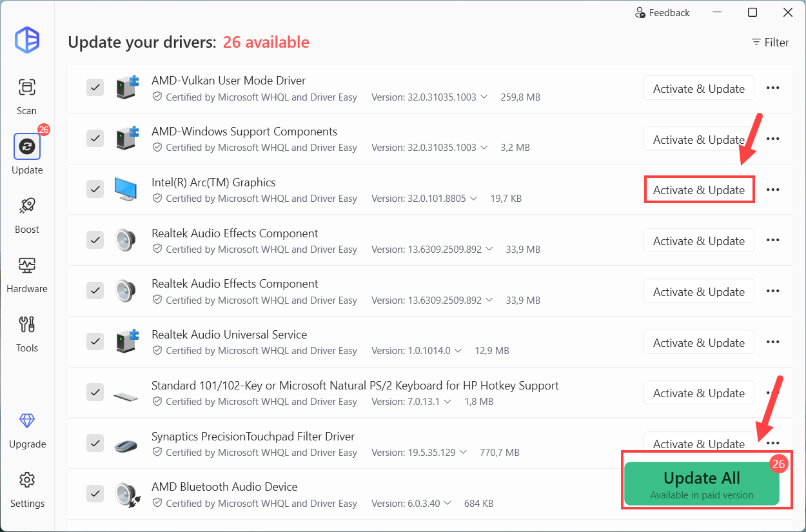Viewport: 806px width, 532px height.
Task: Click the '259,8 MB' size value
Action: click(520, 97)
